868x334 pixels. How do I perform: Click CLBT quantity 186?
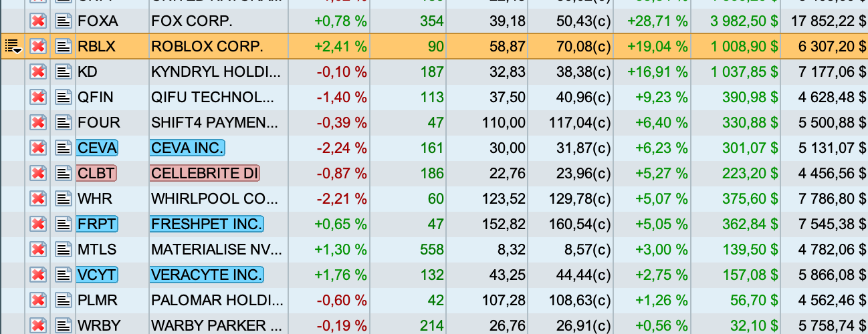point(431,174)
